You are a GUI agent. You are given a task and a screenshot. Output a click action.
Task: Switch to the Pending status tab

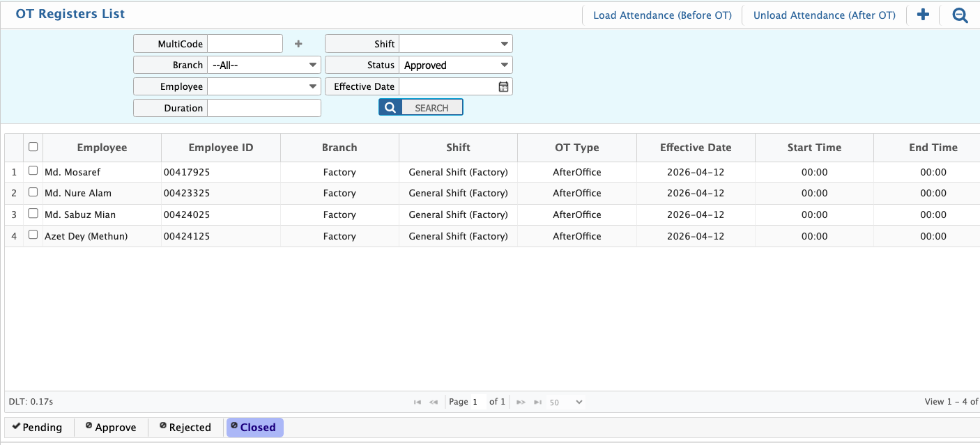(x=37, y=428)
